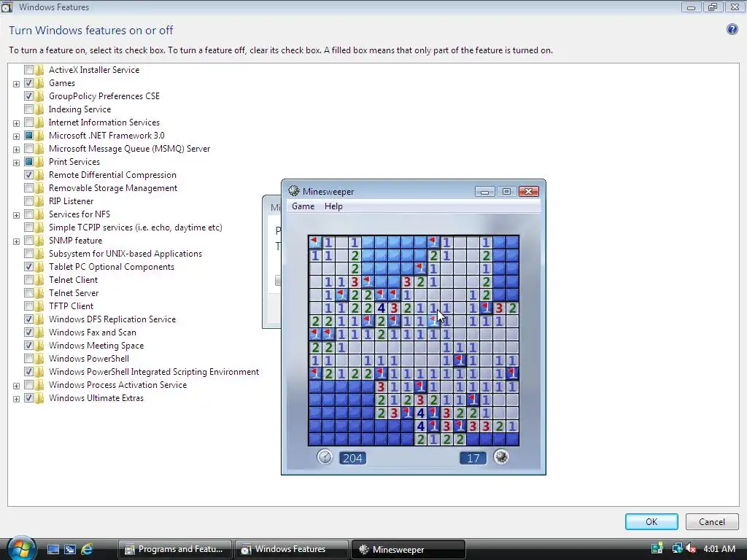The image size is (747, 560).
Task: Click the Windows PowerShell folder icon
Action: (x=39, y=359)
